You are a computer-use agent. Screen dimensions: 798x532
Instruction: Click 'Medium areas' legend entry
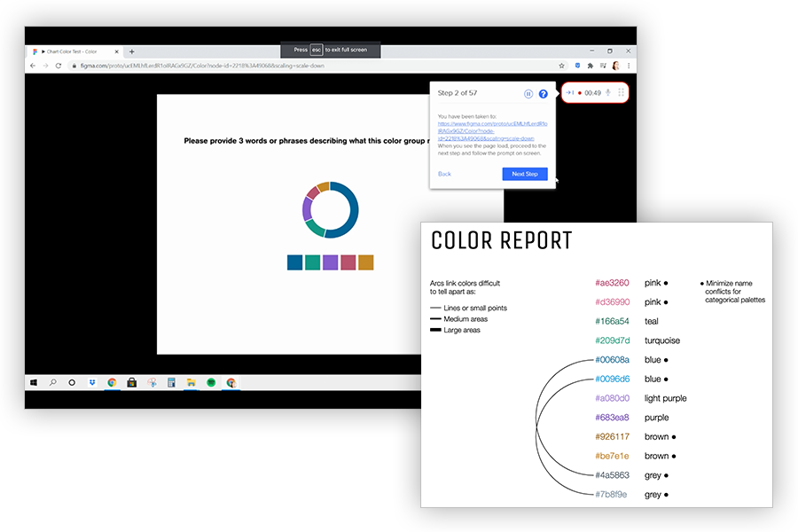click(458, 319)
